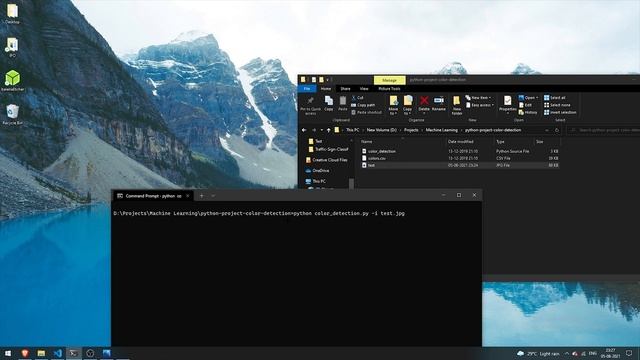
Task: Click Paste shortcut in the ribbon
Action: pos(367,112)
